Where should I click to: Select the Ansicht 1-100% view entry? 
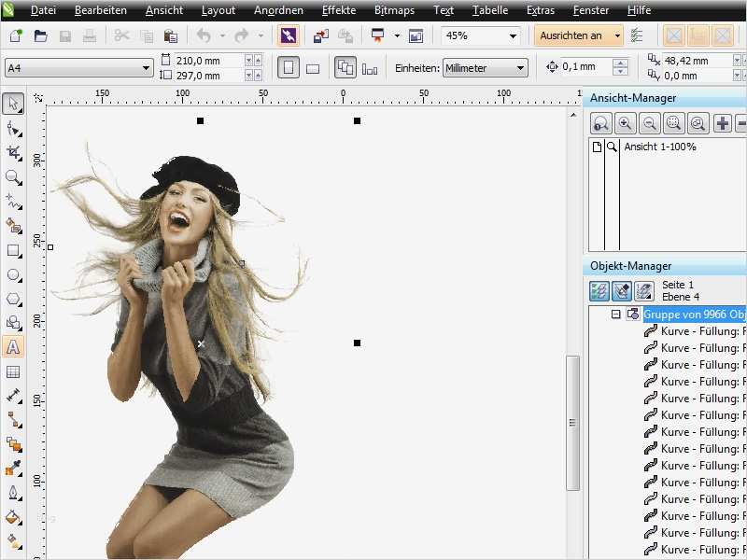click(659, 147)
